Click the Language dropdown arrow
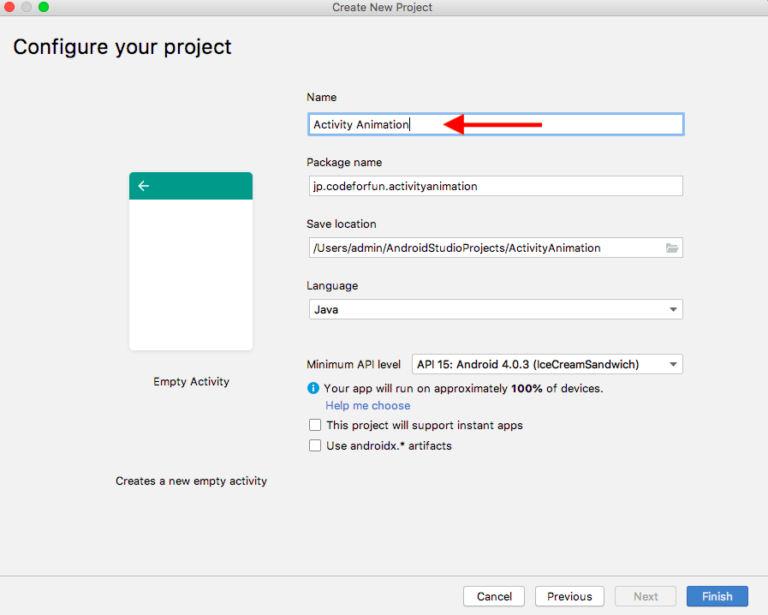This screenshot has width=768, height=615. click(x=673, y=310)
